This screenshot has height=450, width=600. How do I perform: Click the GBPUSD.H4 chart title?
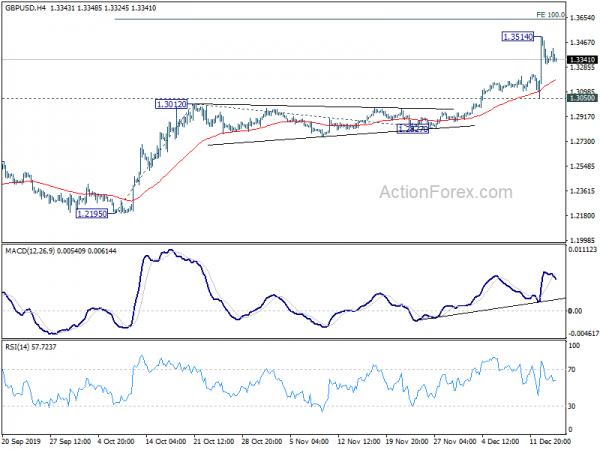26,8
